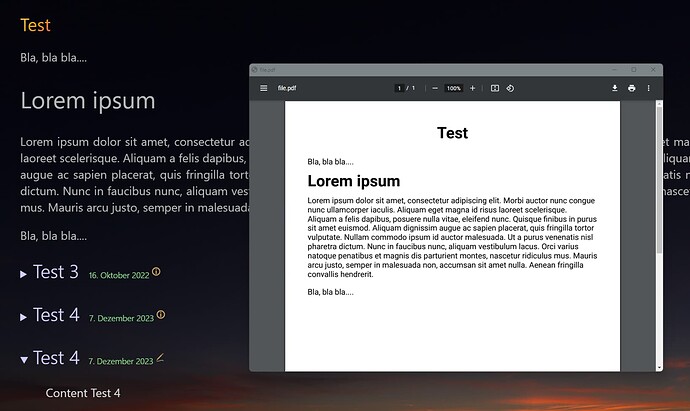The image size is (690, 411).
Task: Click the 16. Oktober 2022 date label
Action: point(118,275)
